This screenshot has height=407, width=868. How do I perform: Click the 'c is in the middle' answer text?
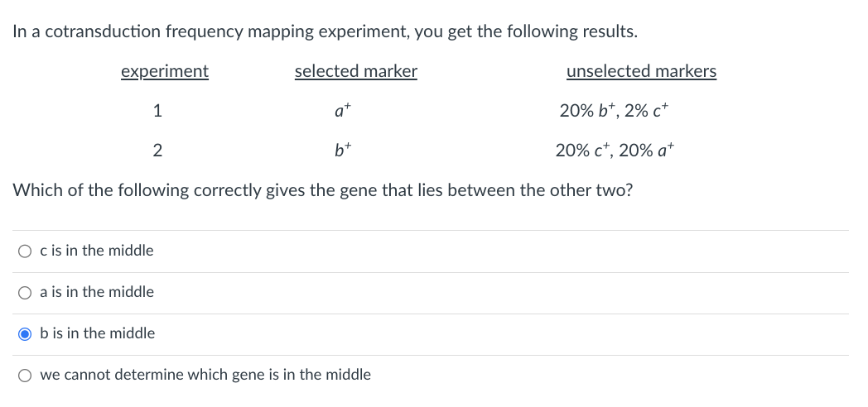click(x=96, y=251)
